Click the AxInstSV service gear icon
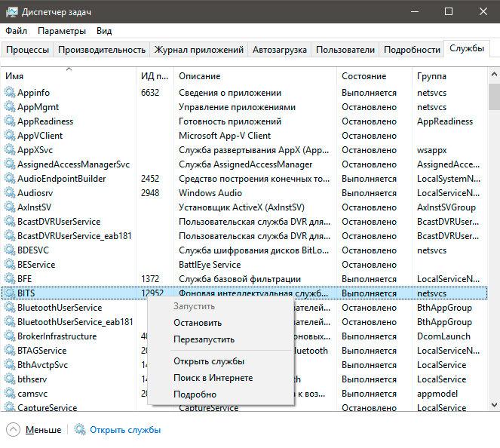500x448 pixels. [x=10, y=207]
